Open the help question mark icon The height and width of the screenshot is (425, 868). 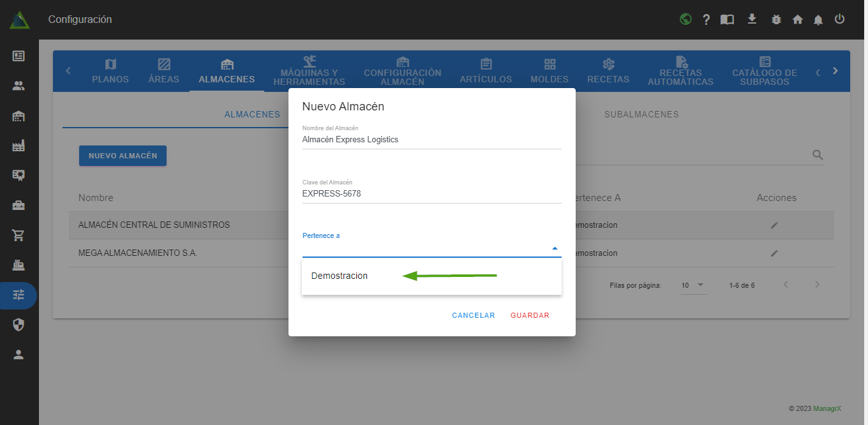(707, 20)
